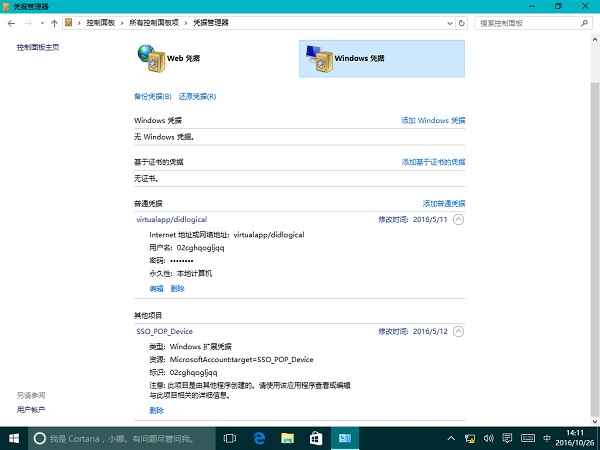This screenshot has width=600, height=450.
Task: Refresh the page with the refresh icon
Action: click(x=462, y=23)
